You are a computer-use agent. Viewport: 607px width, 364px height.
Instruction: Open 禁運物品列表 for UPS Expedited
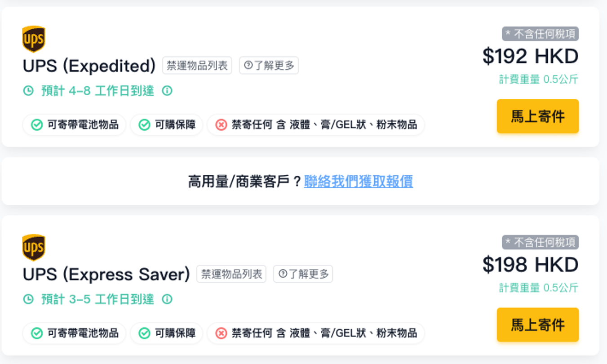tap(197, 66)
